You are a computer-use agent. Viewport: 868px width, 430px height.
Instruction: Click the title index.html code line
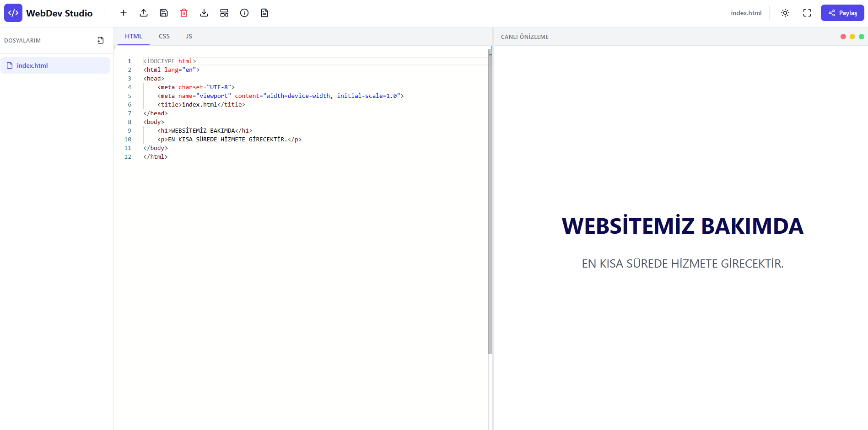click(201, 105)
